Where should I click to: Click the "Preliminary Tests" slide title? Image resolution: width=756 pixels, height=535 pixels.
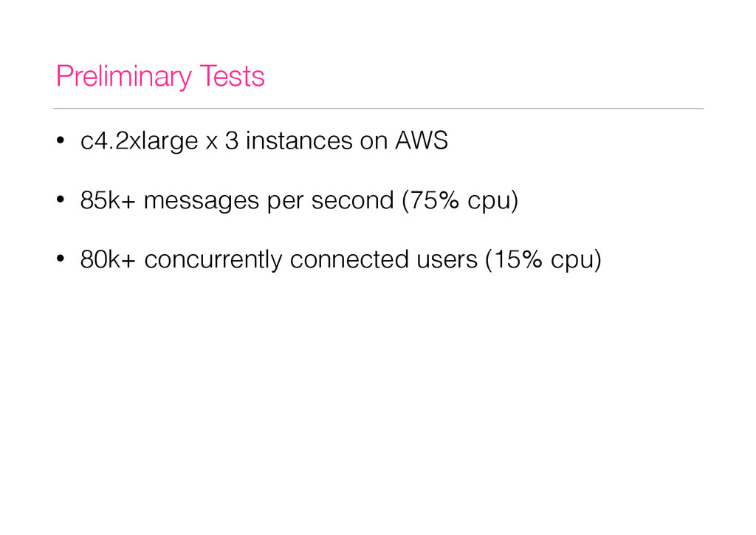coord(160,77)
